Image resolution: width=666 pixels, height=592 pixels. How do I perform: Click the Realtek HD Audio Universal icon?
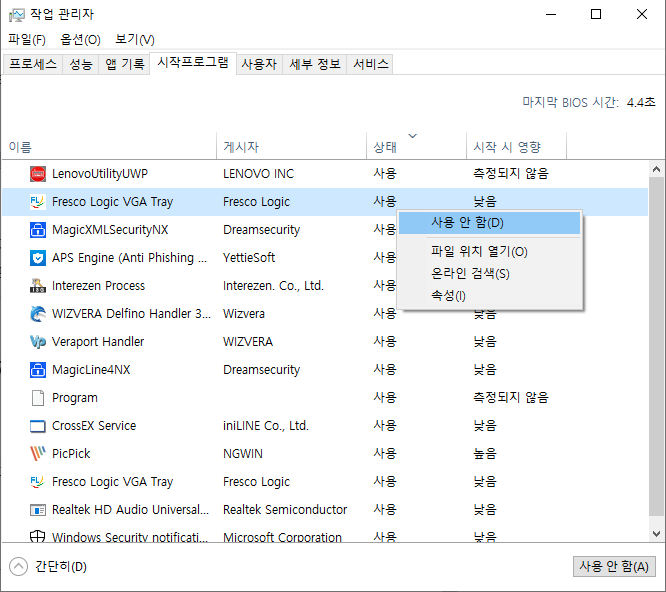coord(38,510)
